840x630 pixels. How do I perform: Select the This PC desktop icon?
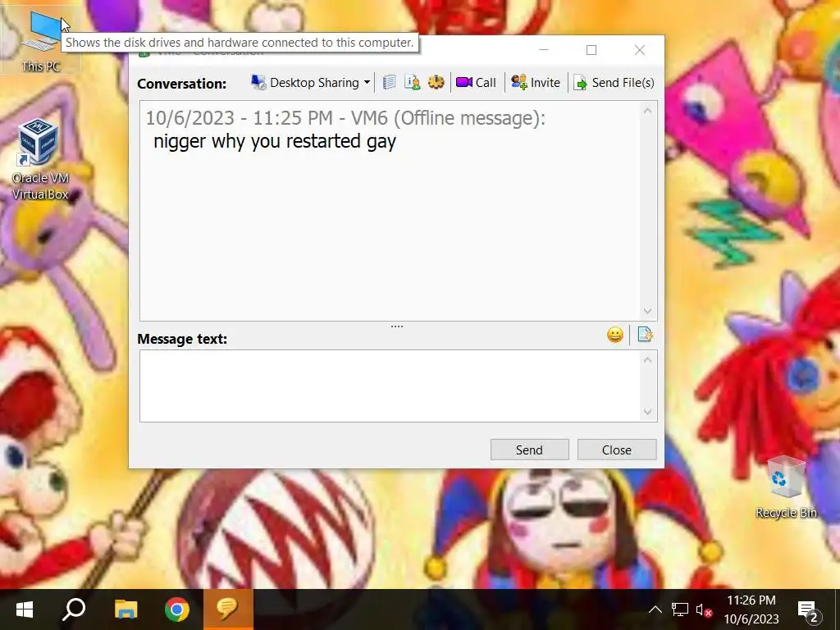coord(41,40)
